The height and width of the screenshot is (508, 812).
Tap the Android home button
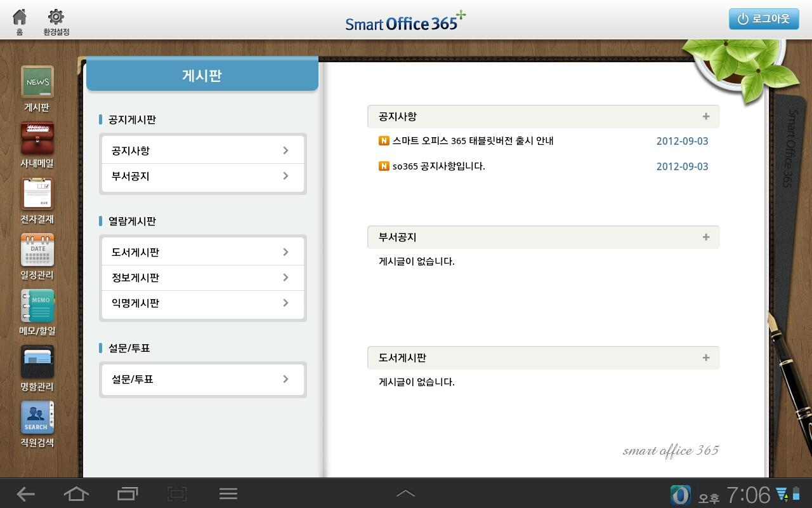click(x=76, y=493)
